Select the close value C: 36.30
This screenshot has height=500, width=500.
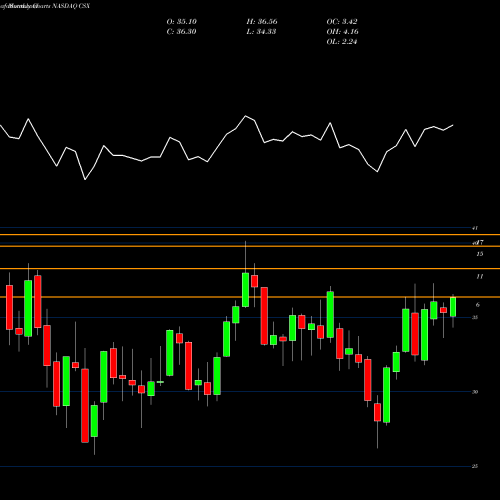[x=182, y=32]
